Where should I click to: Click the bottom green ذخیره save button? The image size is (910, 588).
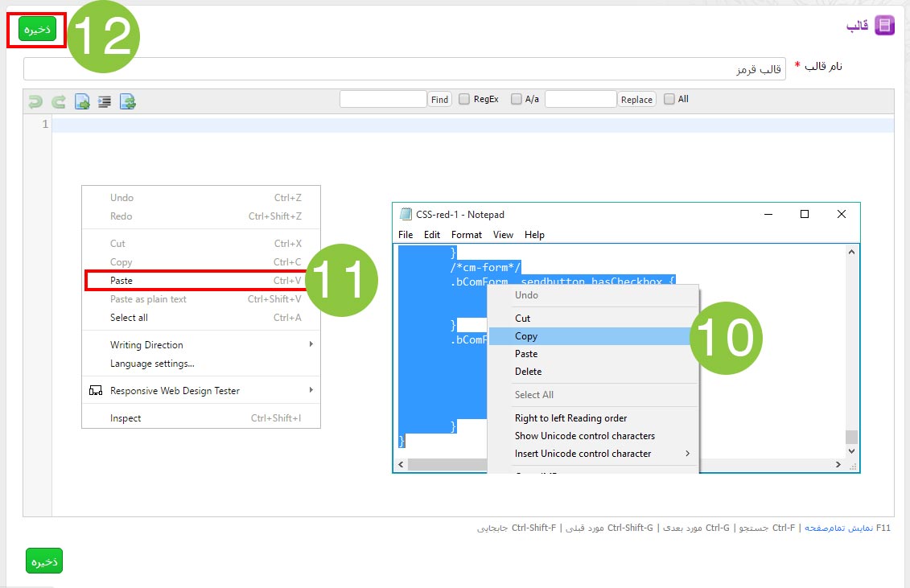click(x=44, y=561)
